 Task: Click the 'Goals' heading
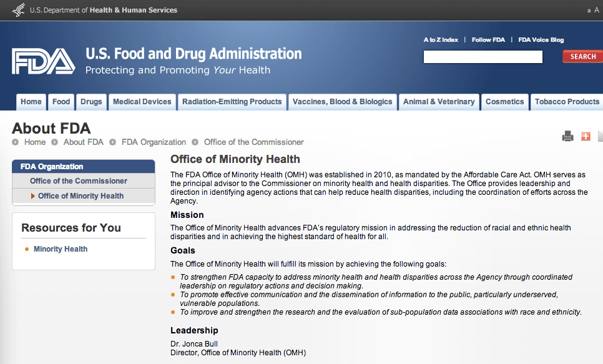pos(183,250)
